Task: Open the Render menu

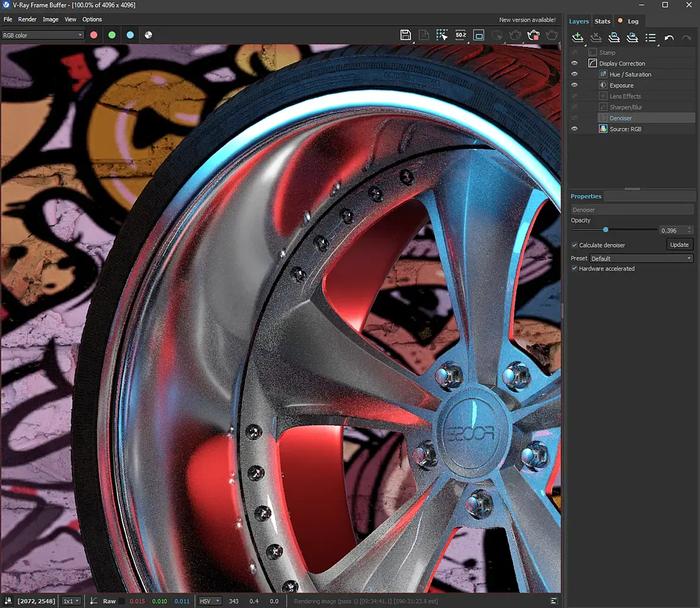Action: pyautogui.click(x=27, y=19)
